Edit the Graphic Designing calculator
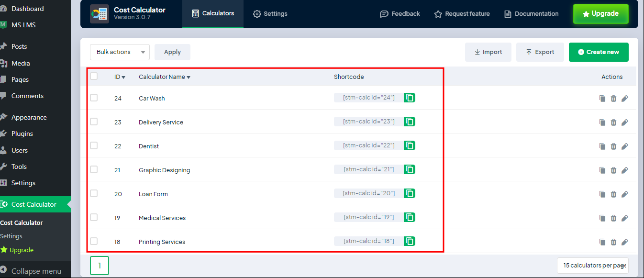This screenshot has width=644, height=278. (x=624, y=170)
